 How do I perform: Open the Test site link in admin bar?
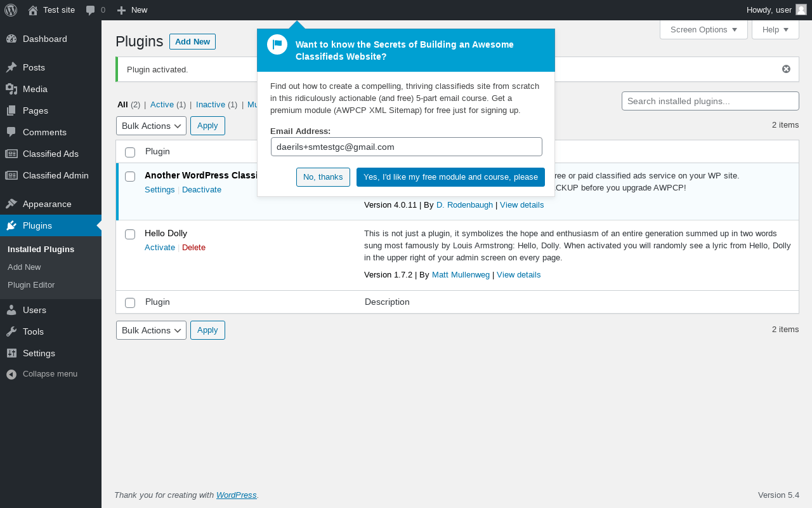(x=51, y=10)
